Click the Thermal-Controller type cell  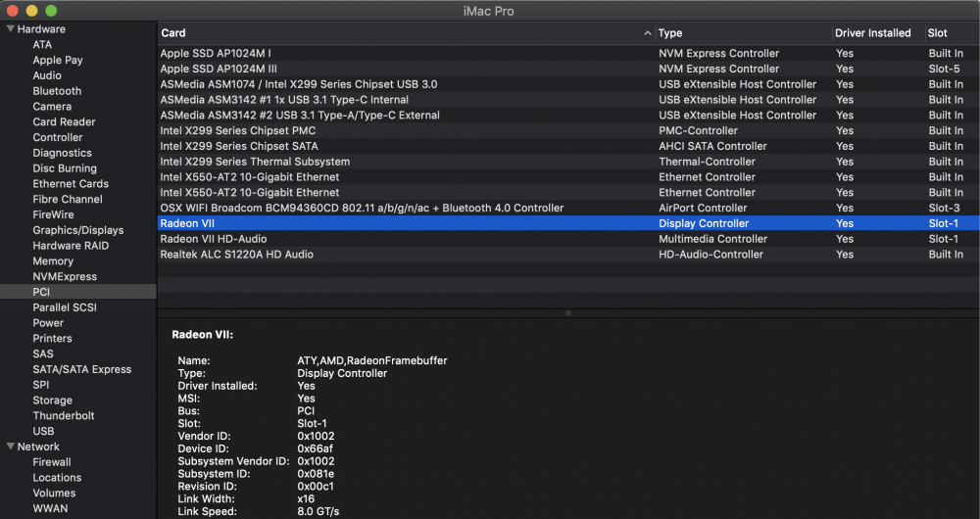707,162
